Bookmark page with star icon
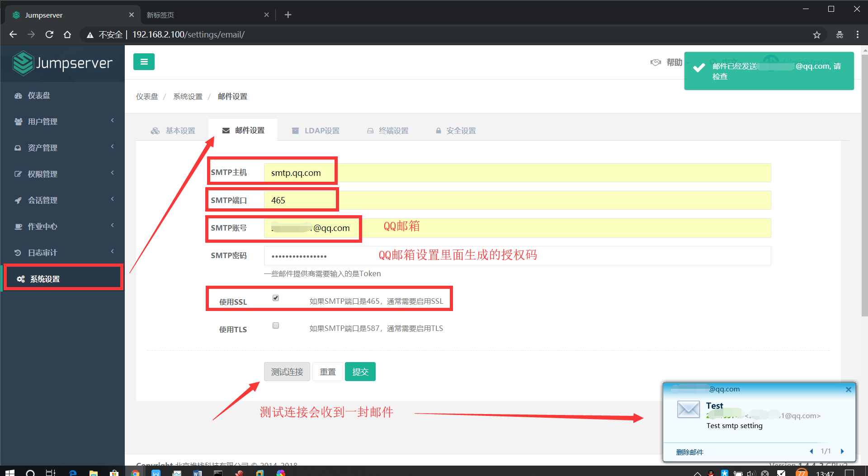 816,35
